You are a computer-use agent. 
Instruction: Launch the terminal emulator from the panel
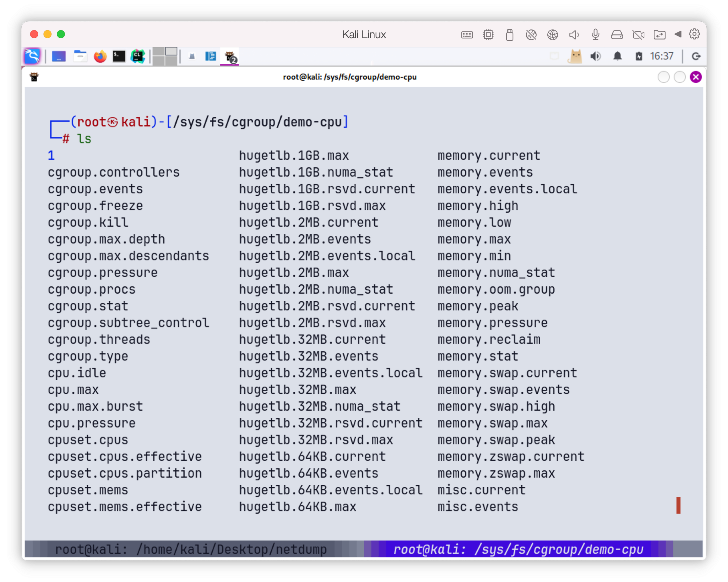tap(119, 57)
